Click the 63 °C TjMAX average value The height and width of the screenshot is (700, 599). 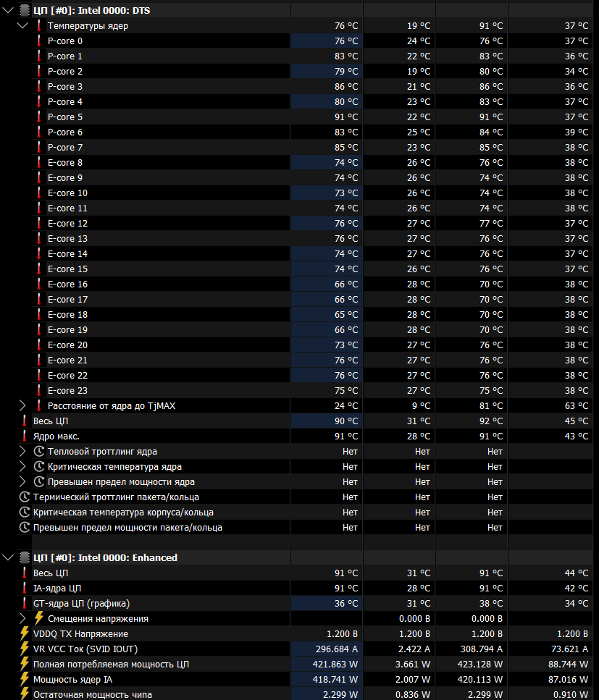577,406
